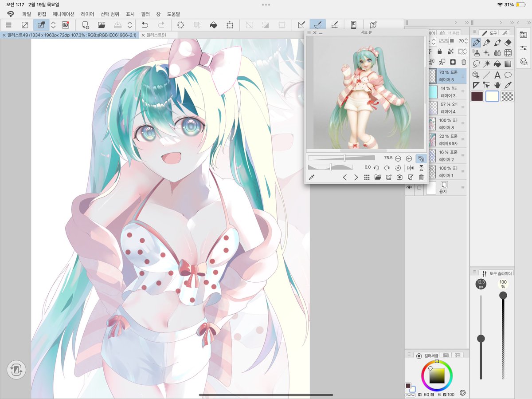Screen dimensions: 532x399
Task: Select the Operation object tool
Action: click(x=476, y=75)
